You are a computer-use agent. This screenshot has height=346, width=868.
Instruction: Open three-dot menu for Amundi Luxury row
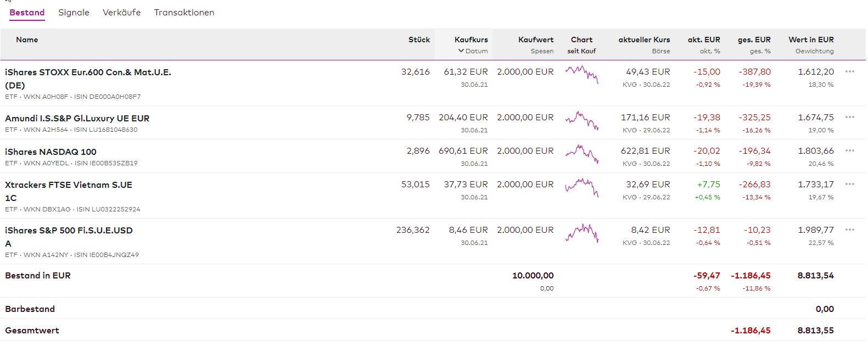849,118
